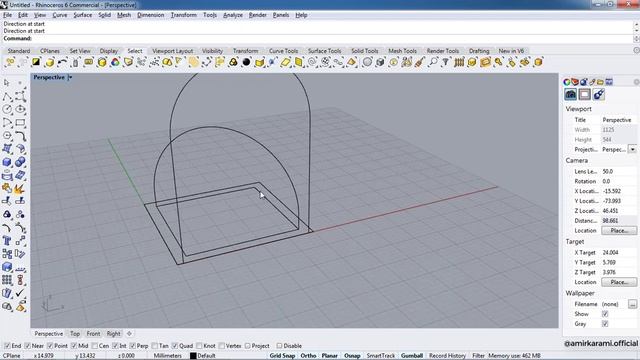
Task: Click the invert selection black-white square icon
Action: pos(36,62)
